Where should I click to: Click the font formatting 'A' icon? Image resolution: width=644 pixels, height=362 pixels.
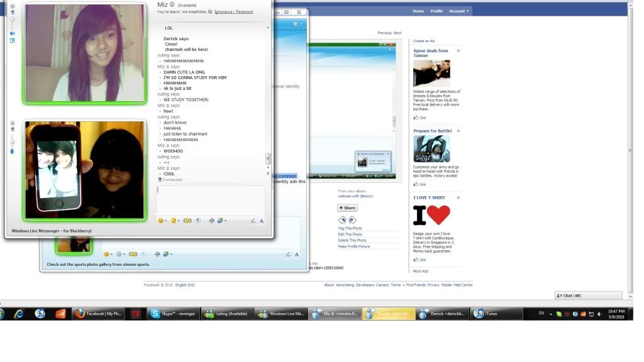click(x=261, y=221)
